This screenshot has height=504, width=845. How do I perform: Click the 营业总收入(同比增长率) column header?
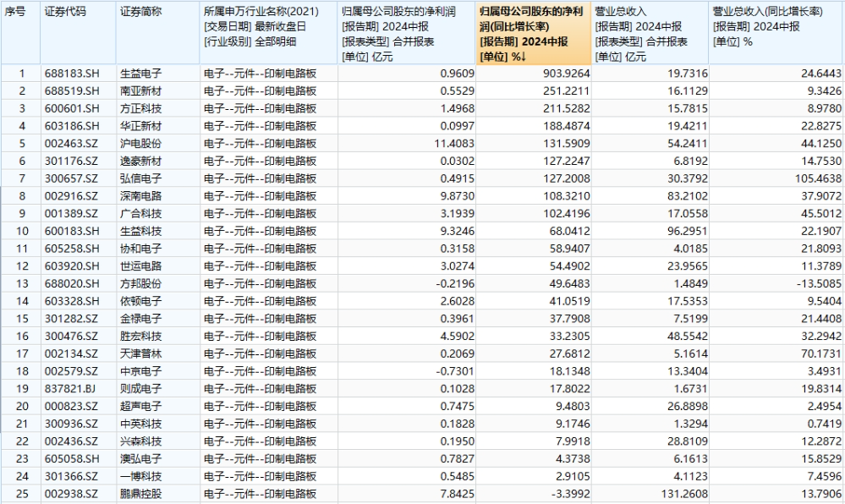(x=776, y=12)
